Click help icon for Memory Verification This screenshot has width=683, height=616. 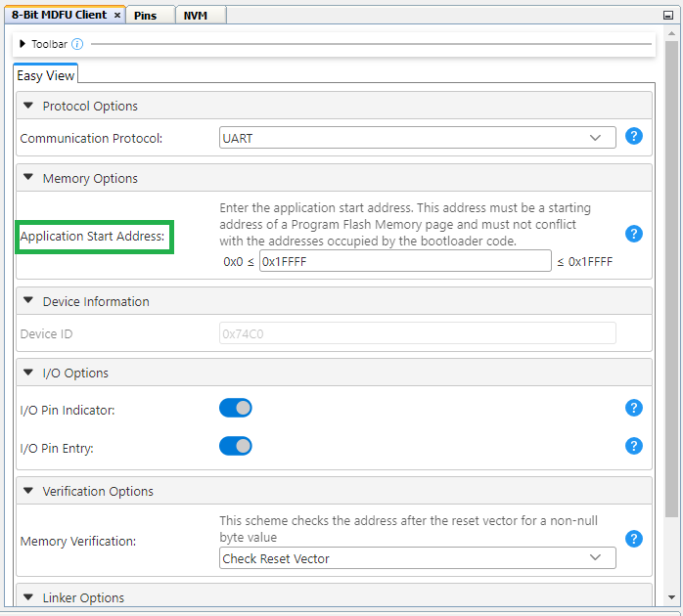(633, 539)
